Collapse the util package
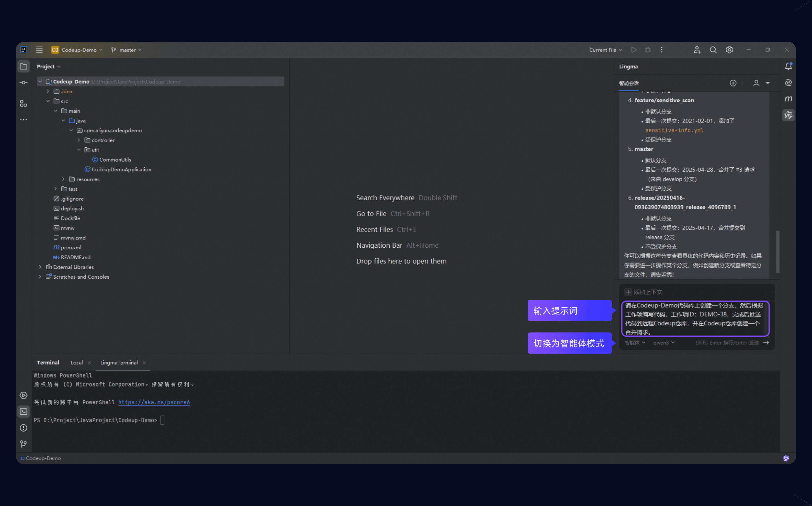This screenshot has height=506, width=812. tap(79, 150)
